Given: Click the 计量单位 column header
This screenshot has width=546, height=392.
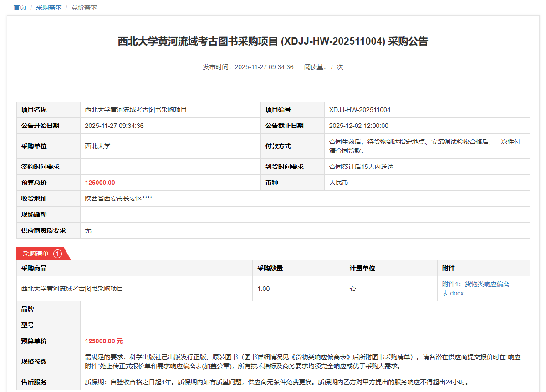Looking at the screenshot, I should pyautogui.click(x=362, y=268).
